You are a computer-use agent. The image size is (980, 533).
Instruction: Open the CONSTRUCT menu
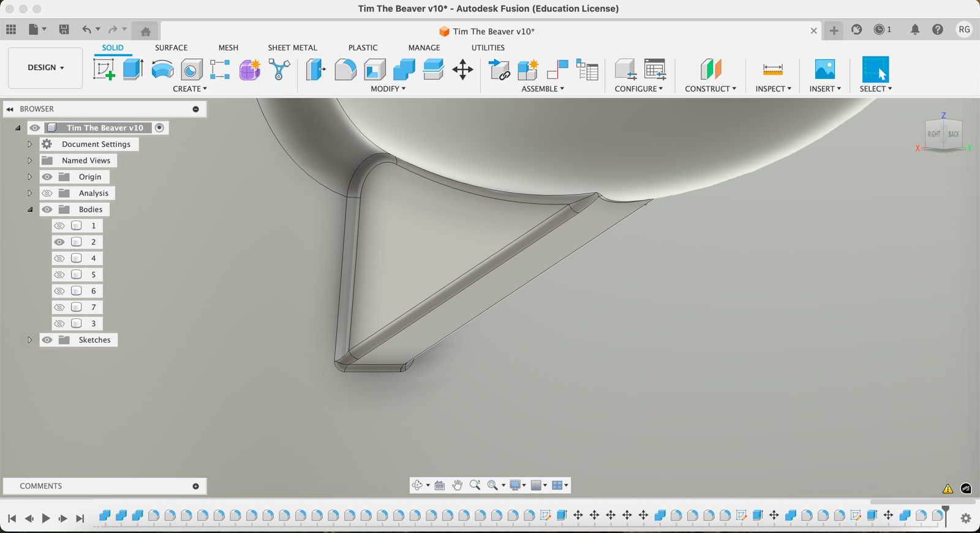tap(710, 89)
